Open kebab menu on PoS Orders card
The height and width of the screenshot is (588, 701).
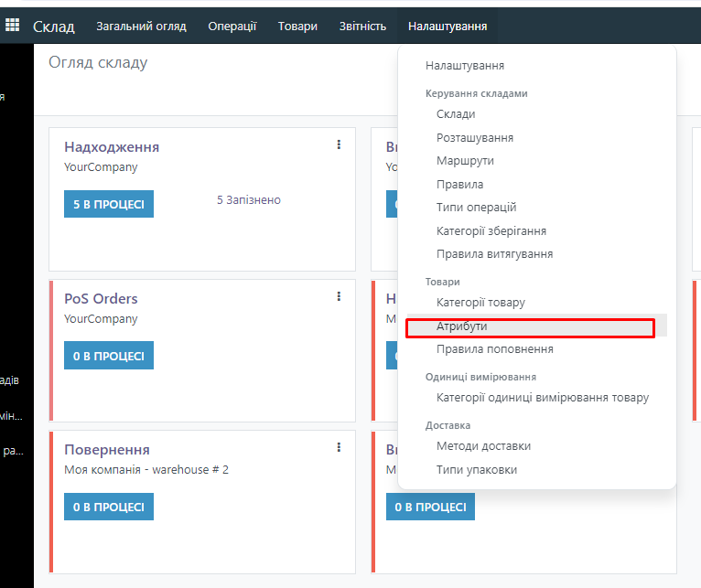coord(339,296)
